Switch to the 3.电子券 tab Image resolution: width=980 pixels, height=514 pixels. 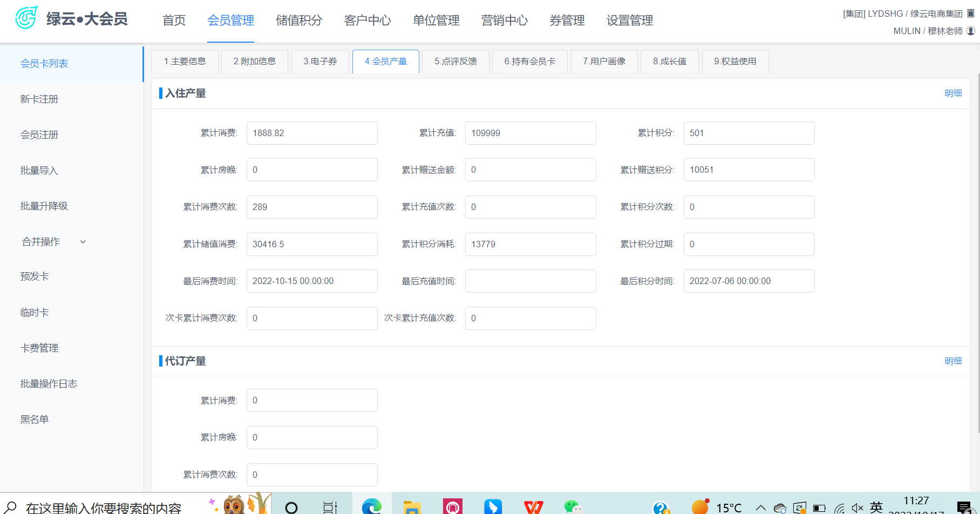tap(320, 62)
